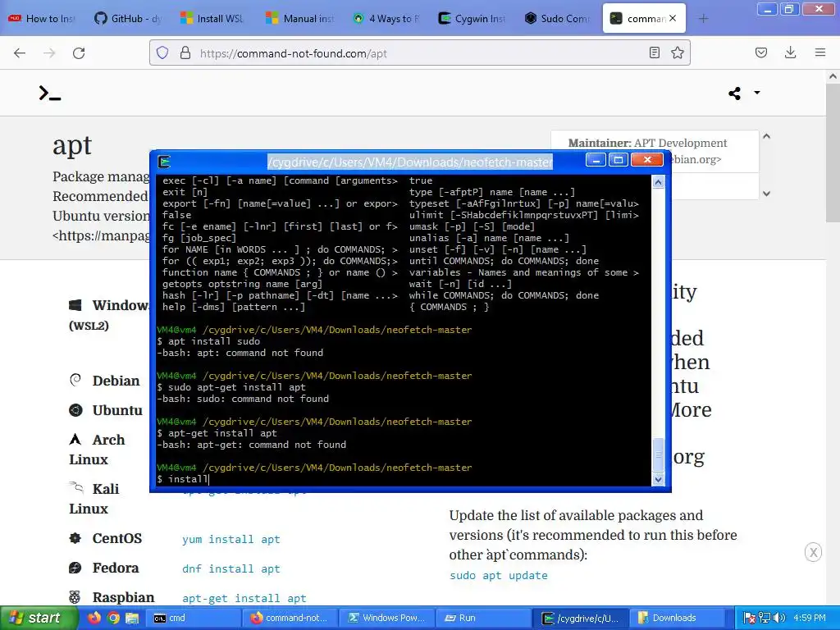This screenshot has width=840, height=630.
Task: Click the Cygwin terminal title bar icon
Action: click(164, 162)
